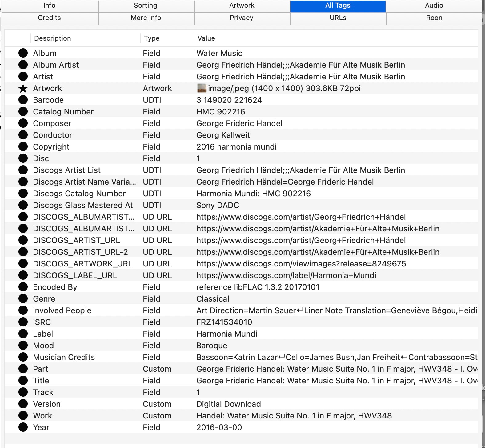
Task: Select the dot icon for Genre row
Action: [23, 299]
